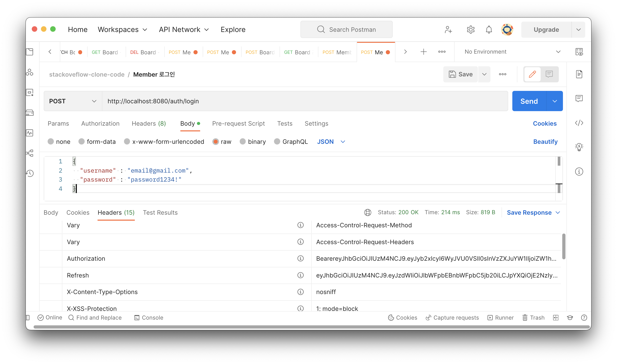This screenshot has width=617, height=364.
Task: Choose the binary body type option
Action: (x=242, y=142)
